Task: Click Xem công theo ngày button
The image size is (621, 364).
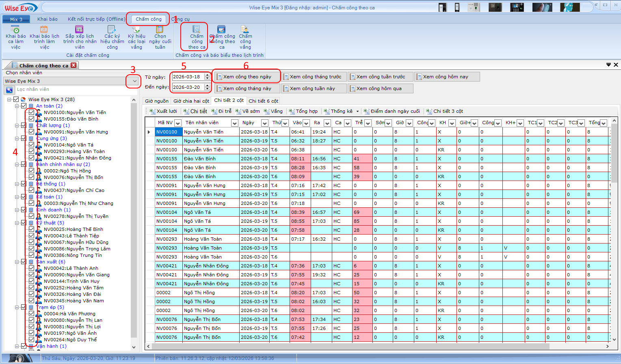Action: pos(247,77)
